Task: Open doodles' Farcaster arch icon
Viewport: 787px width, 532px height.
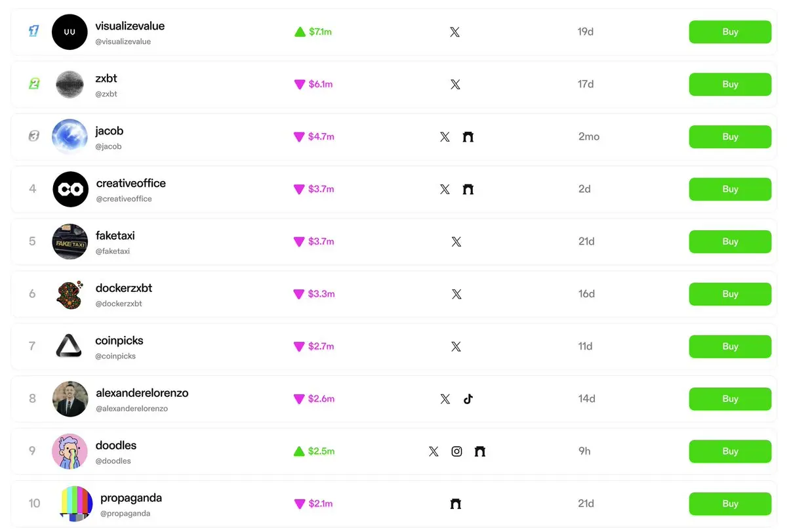Action: click(x=480, y=451)
